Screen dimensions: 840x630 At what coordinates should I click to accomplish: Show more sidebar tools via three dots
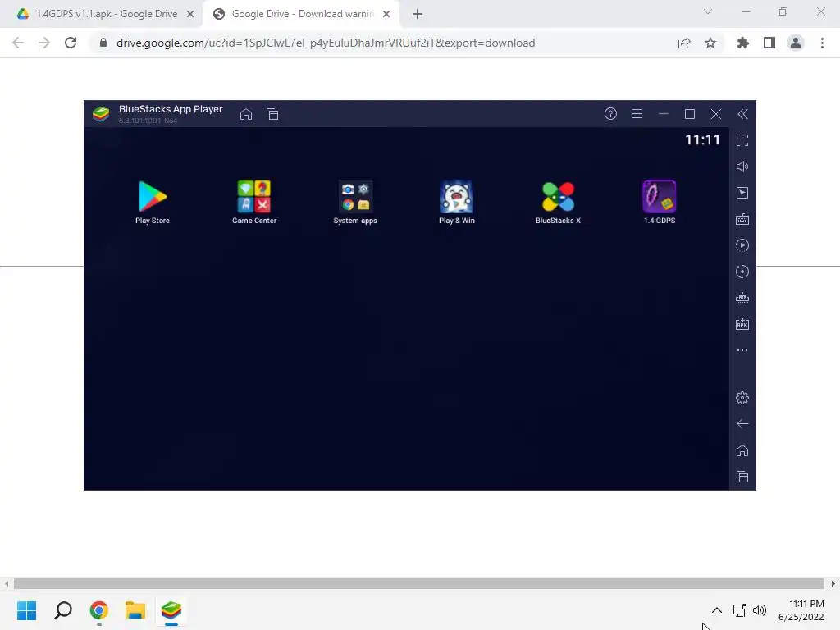click(x=742, y=350)
